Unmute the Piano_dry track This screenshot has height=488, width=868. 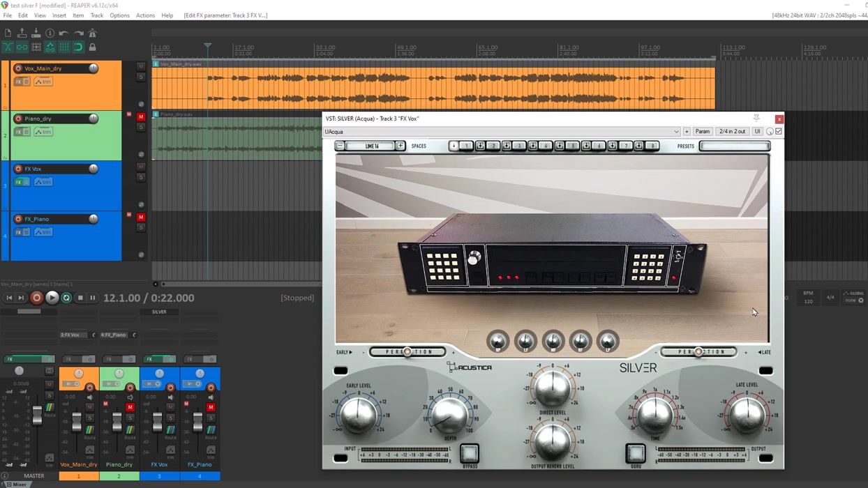tap(141, 117)
